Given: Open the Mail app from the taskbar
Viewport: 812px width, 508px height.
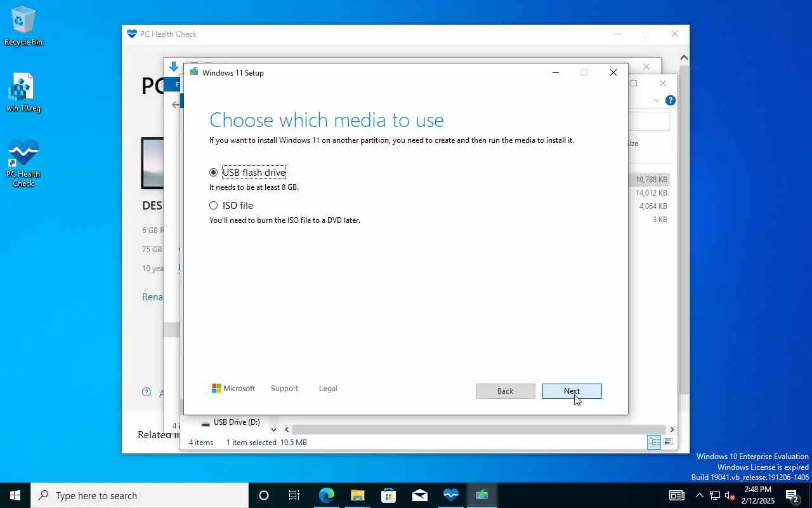Looking at the screenshot, I should [419, 495].
